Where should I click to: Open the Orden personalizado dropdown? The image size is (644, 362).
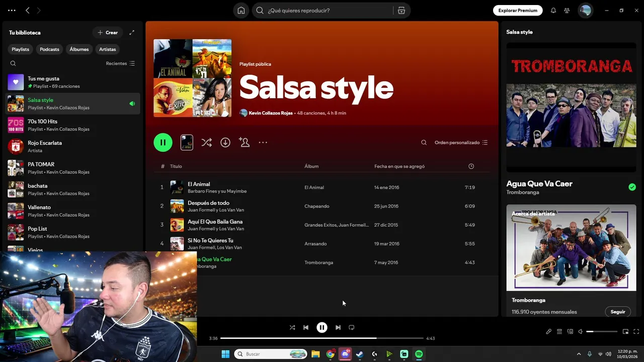(461, 142)
